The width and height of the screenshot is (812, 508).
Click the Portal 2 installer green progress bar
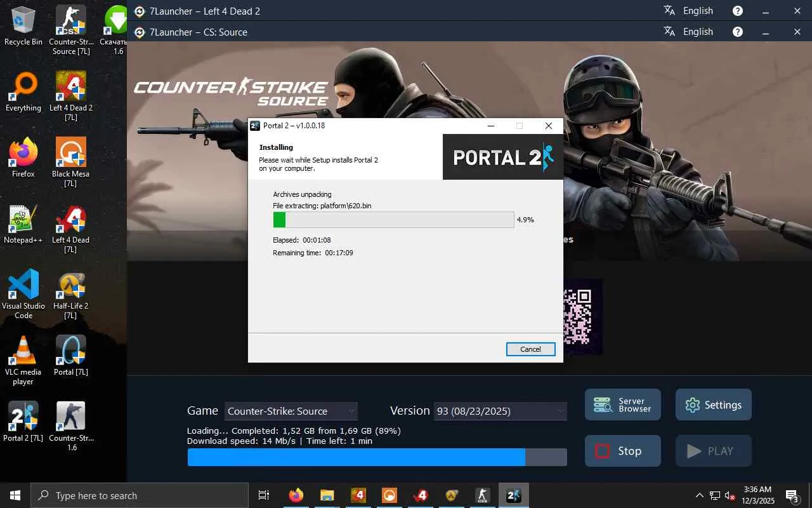click(393, 220)
